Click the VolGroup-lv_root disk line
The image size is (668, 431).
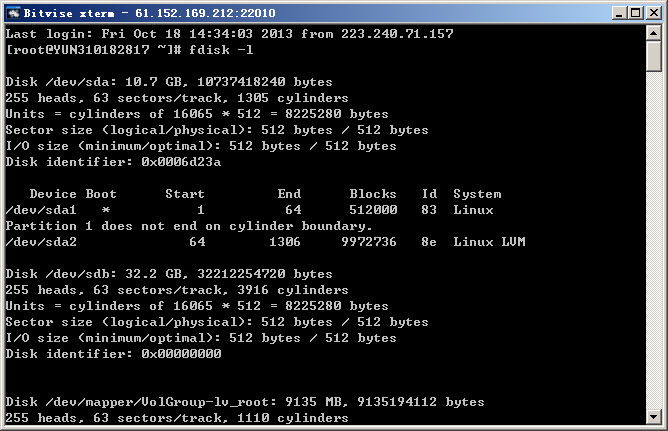(x=245, y=402)
